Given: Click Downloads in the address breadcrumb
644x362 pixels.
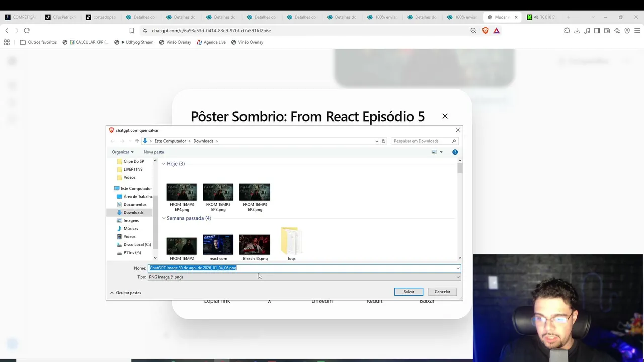Looking at the screenshot, I should tap(203, 141).
